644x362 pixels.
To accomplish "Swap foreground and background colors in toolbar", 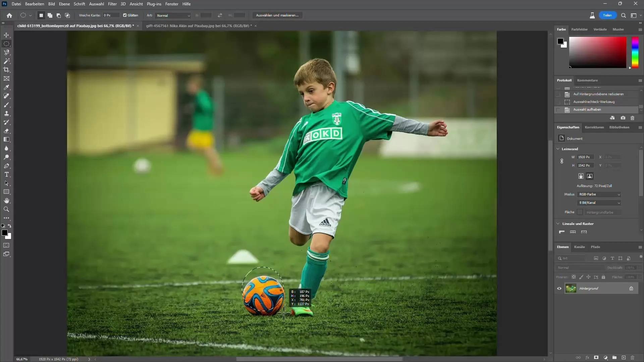I will coord(10,226).
